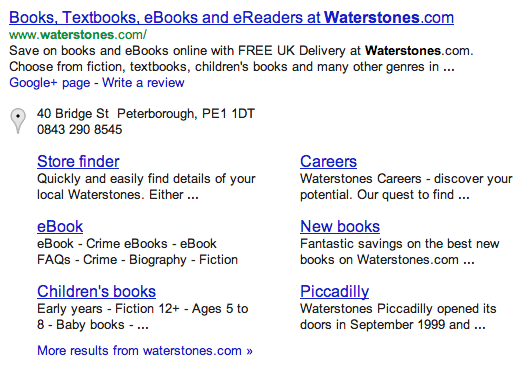
Task: Click the green www.waterstones.com URL
Action: (x=78, y=34)
